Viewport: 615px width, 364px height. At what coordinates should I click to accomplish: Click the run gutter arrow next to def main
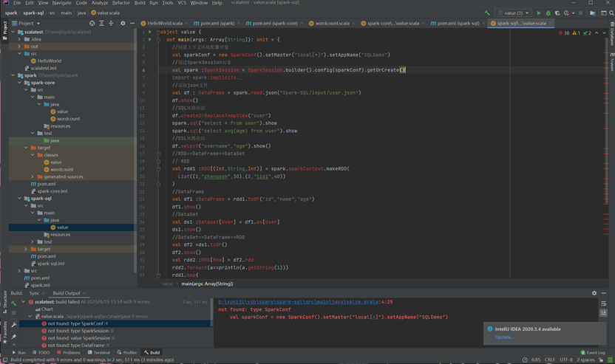(150, 40)
